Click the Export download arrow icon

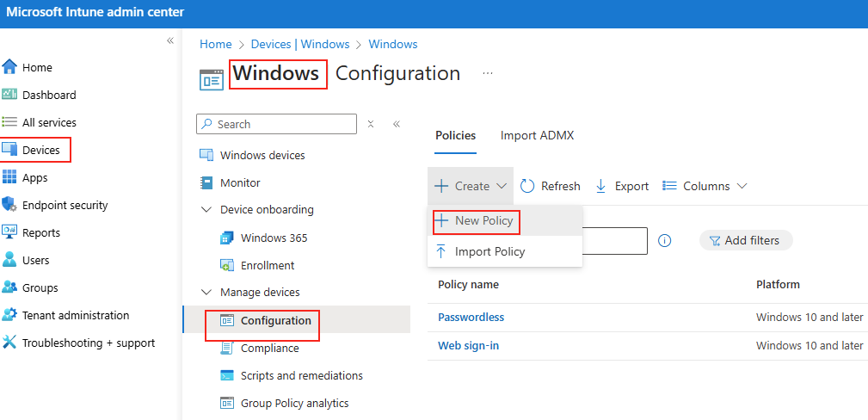pos(600,186)
